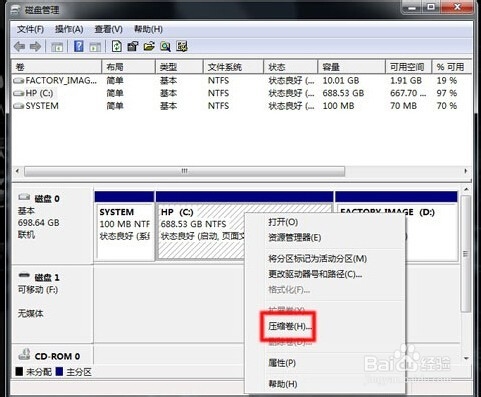Screen dimensions: 481x397
Task: Choose 压缩卷(H)... to shrink the volume
Action: pos(290,326)
